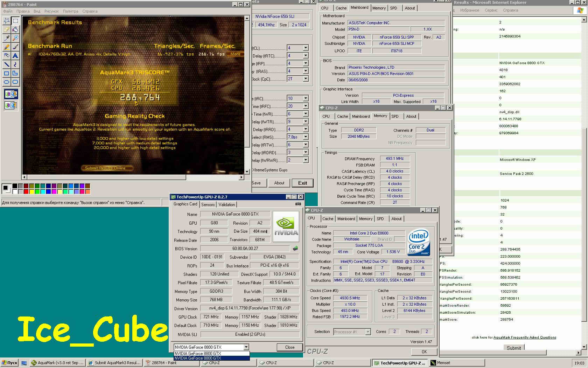Click the Save button in Memset
588x368 pixels.
[256, 183]
